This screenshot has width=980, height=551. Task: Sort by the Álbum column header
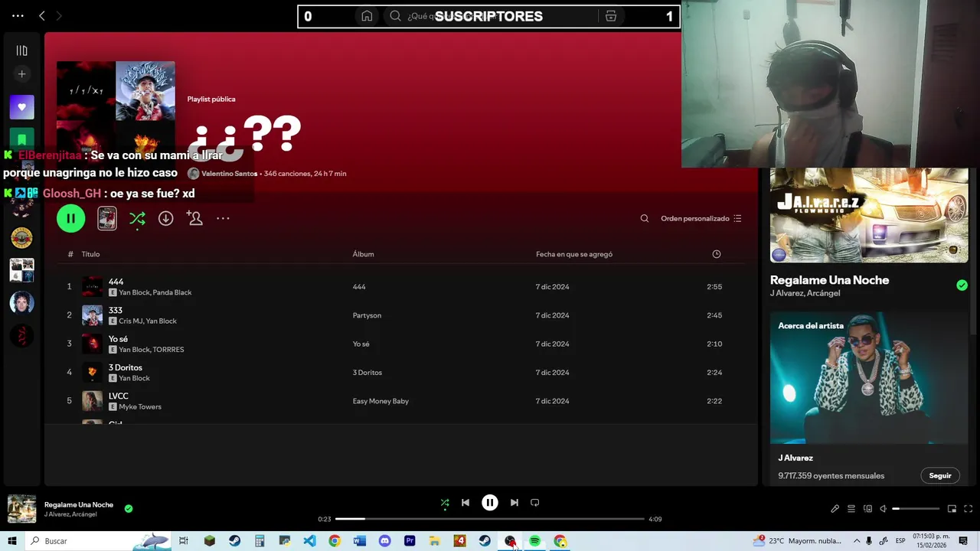tap(363, 254)
